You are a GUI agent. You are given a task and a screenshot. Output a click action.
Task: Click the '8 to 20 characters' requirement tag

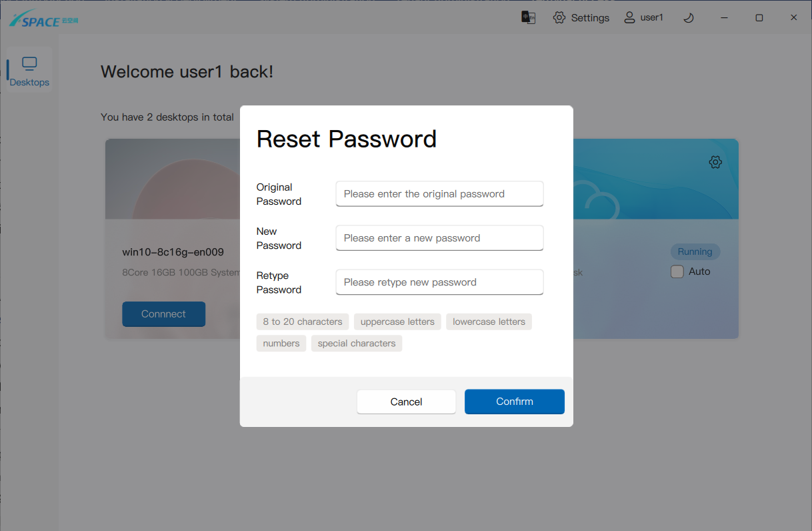pos(303,322)
